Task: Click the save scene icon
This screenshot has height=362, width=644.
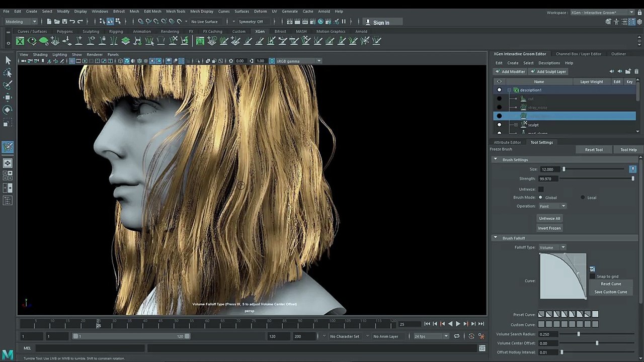Action: pos(64,22)
